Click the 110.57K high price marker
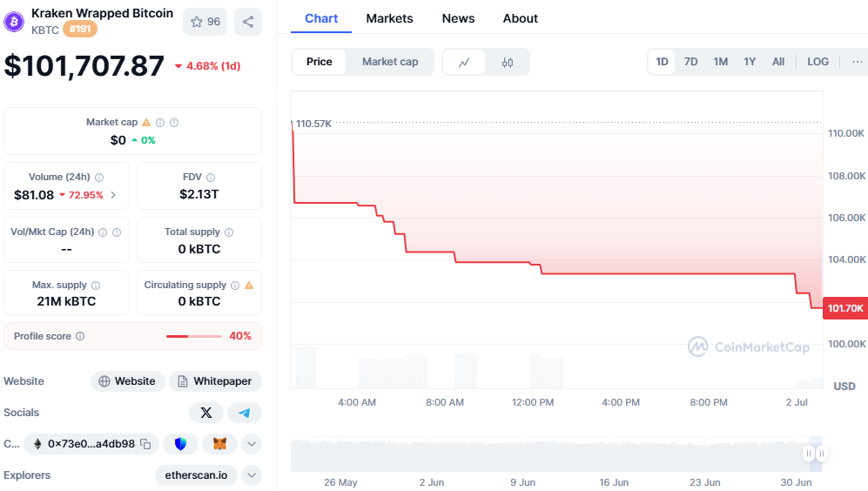This screenshot has width=868, height=491. click(313, 124)
